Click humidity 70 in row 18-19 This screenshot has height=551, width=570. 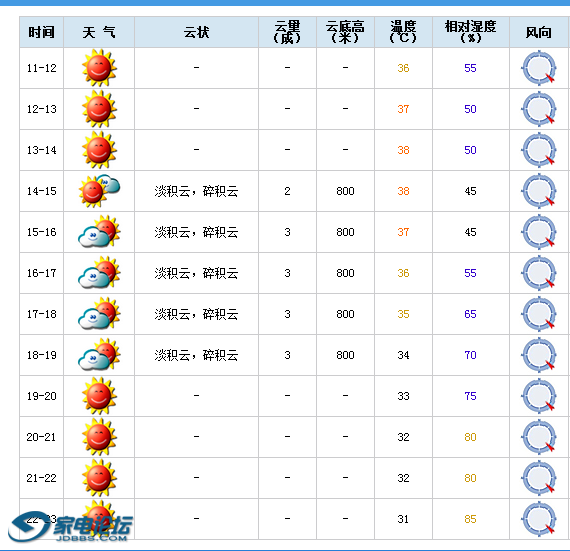coord(470,355)
